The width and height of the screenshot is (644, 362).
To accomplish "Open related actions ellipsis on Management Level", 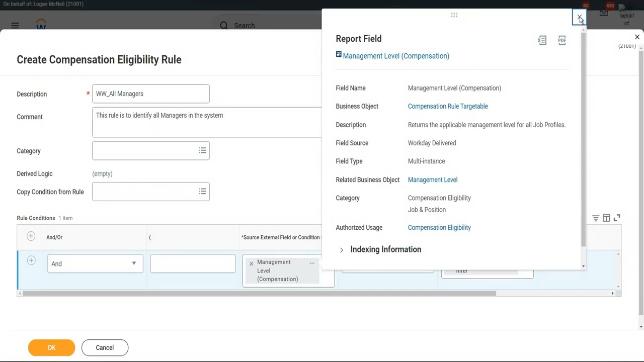I will [312, 263].
